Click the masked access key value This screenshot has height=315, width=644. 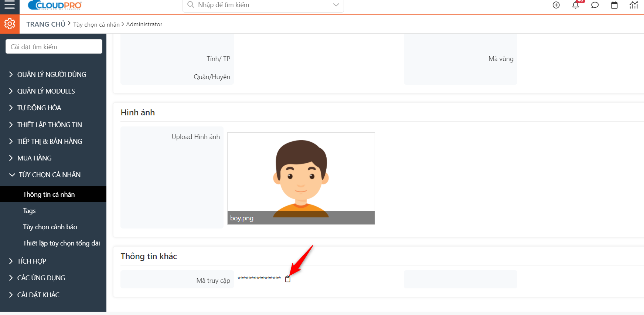(x=259, y=278)
